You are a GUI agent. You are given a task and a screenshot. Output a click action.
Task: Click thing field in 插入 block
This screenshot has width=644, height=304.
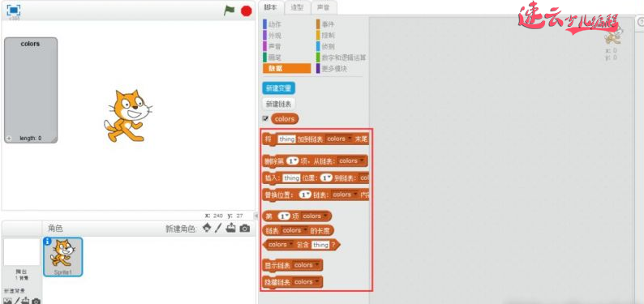coord(292,178)
